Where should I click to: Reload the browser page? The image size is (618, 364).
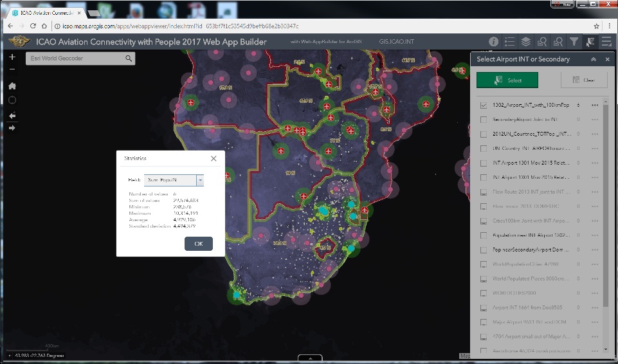click(33, 26)
